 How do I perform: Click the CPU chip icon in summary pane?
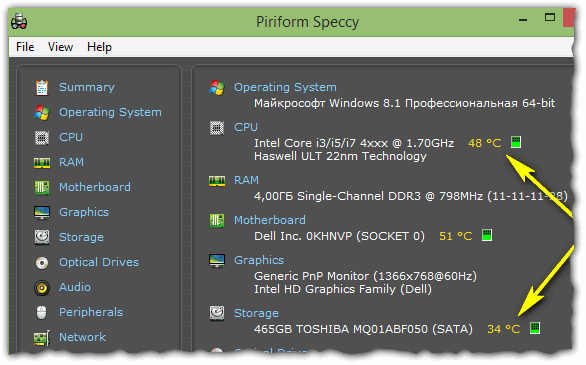(x=217, y=128)
